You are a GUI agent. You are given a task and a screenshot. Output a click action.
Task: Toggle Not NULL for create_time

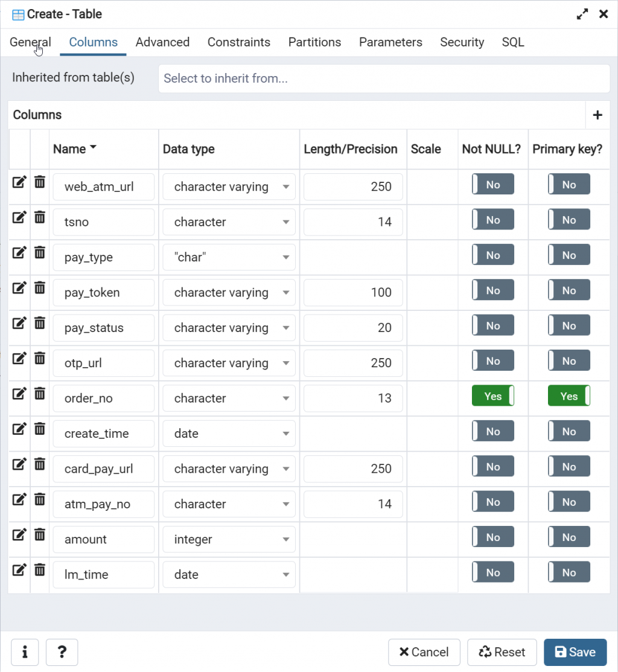pyautogui.click(x=493, y=431)
